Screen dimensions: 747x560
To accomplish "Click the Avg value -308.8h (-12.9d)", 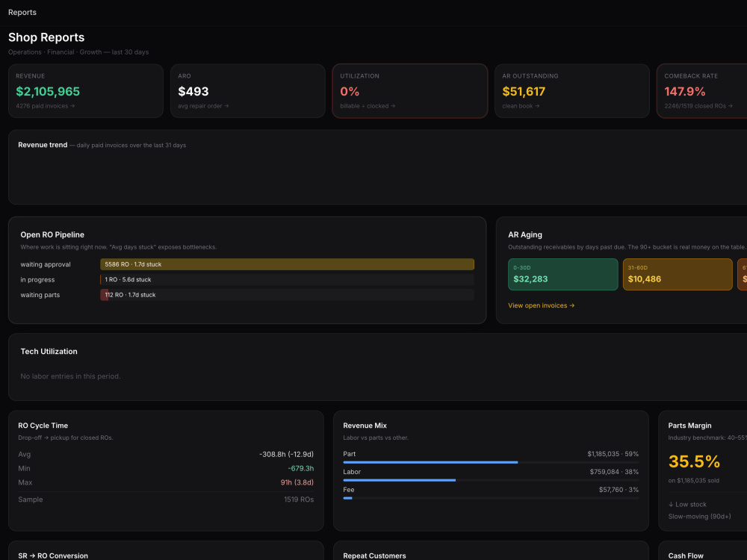I will tap(286, 454).
